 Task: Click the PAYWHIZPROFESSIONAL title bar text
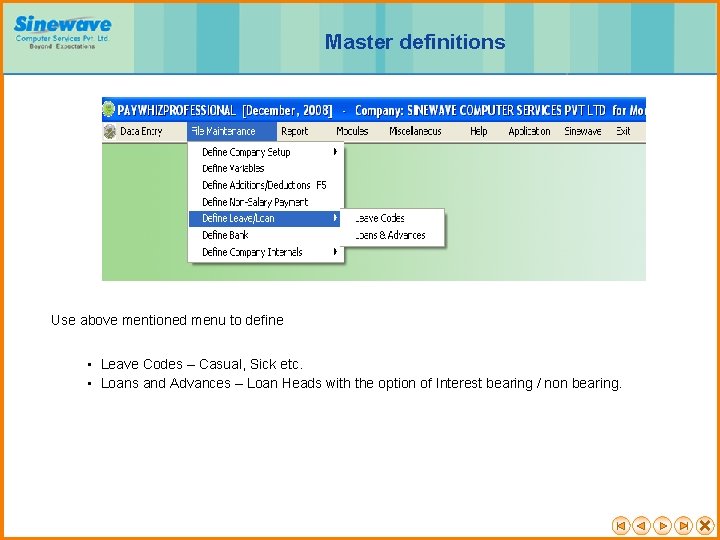[176, 111]
